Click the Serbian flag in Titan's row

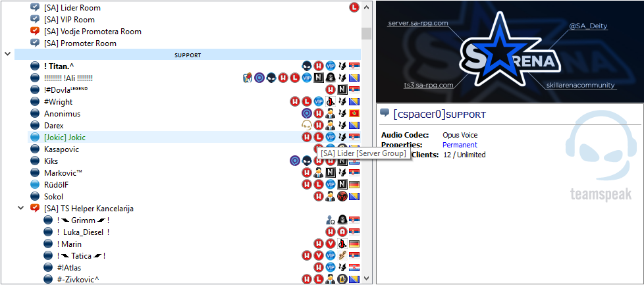point(354,66)
